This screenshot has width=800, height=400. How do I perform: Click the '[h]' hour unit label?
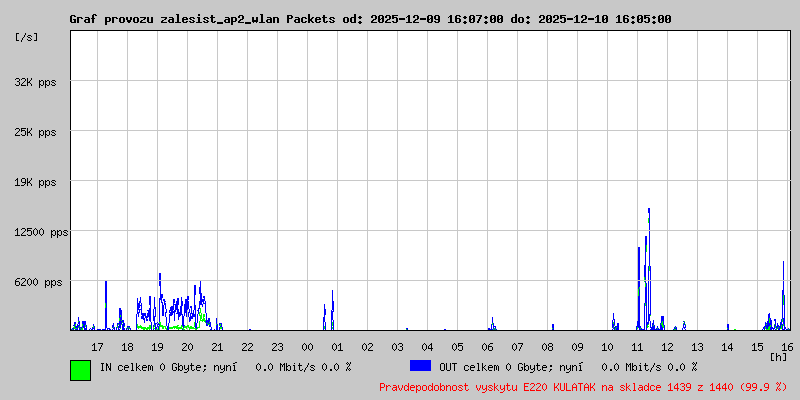pos(779,356)
